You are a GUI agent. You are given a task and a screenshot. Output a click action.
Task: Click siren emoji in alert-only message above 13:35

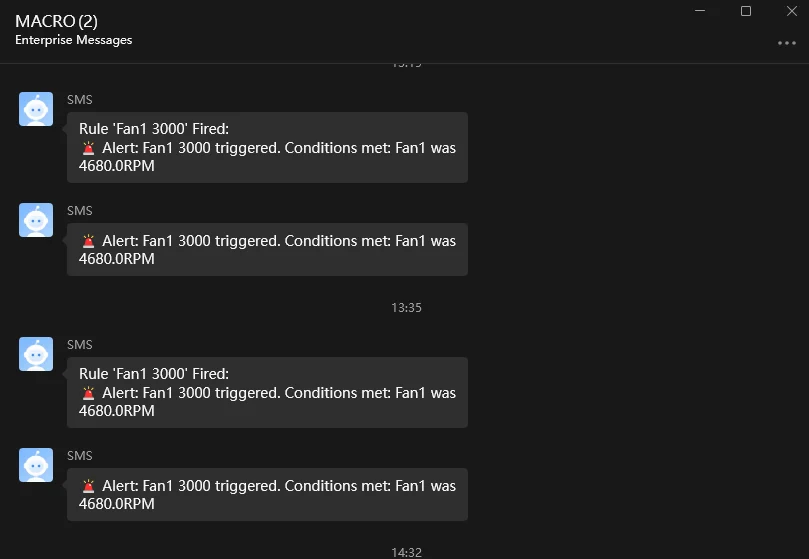(89, 241)
